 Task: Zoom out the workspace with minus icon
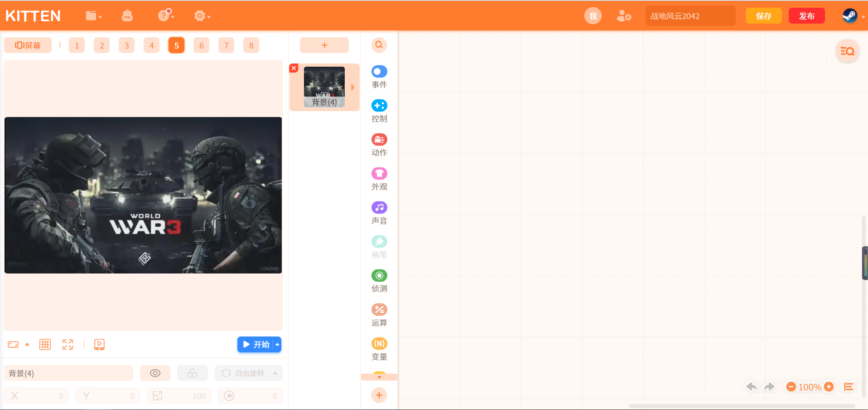pos(791,387)
